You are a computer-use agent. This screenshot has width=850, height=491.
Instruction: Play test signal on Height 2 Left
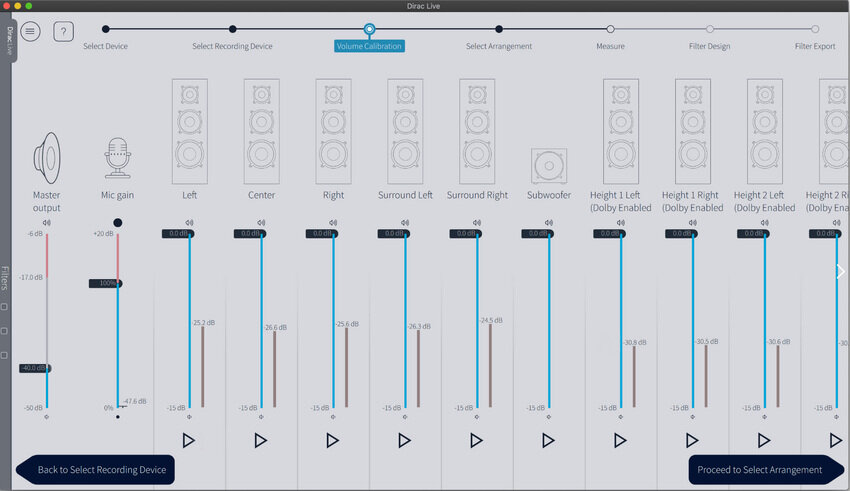764,440
